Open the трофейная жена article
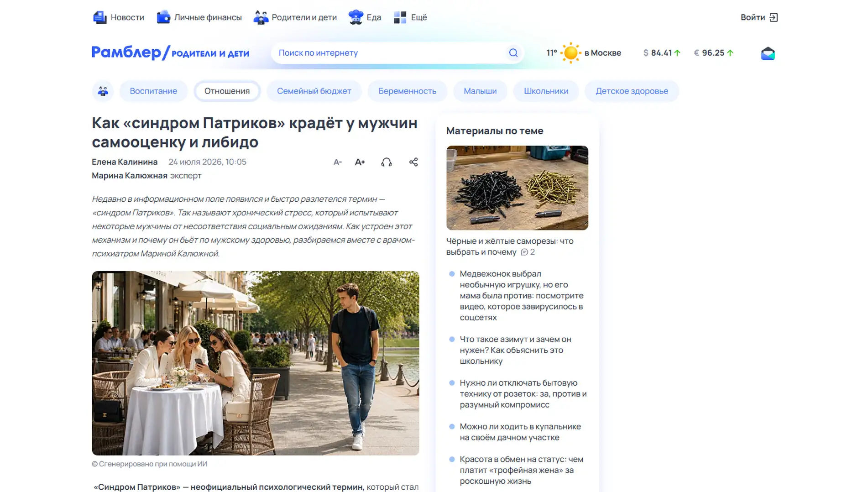The image size is (868, 492). tap(521, 470)
